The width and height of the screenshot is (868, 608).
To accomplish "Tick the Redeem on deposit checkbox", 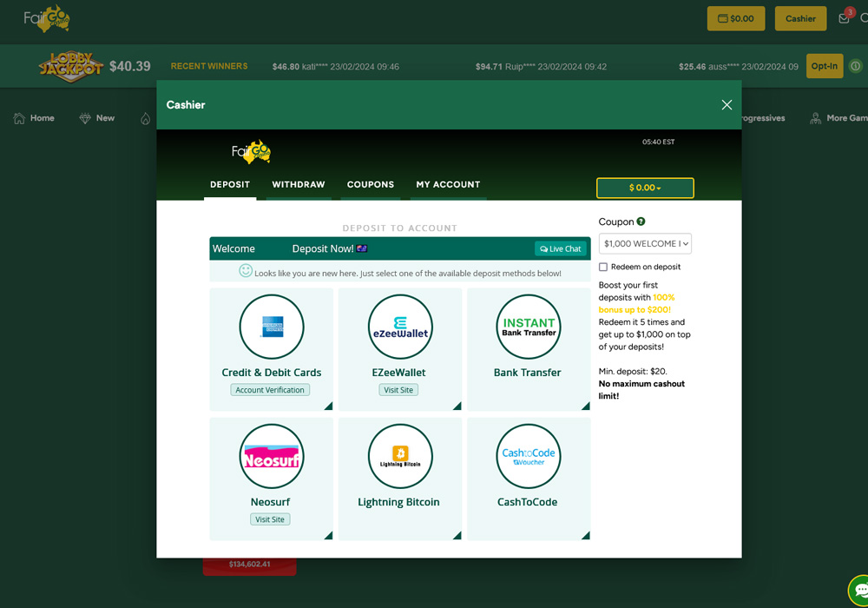I will pos(603,267).
